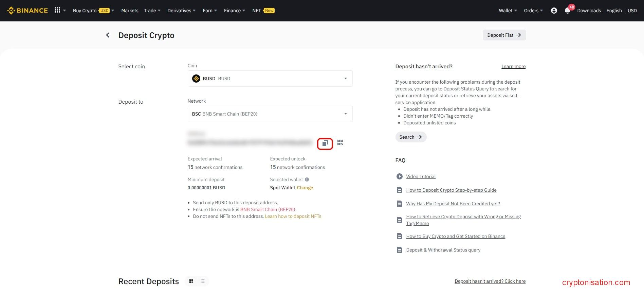Open Why Has My Deposit Not Been Credited yet
Screen dimensions: 644x293
(453, 204)
